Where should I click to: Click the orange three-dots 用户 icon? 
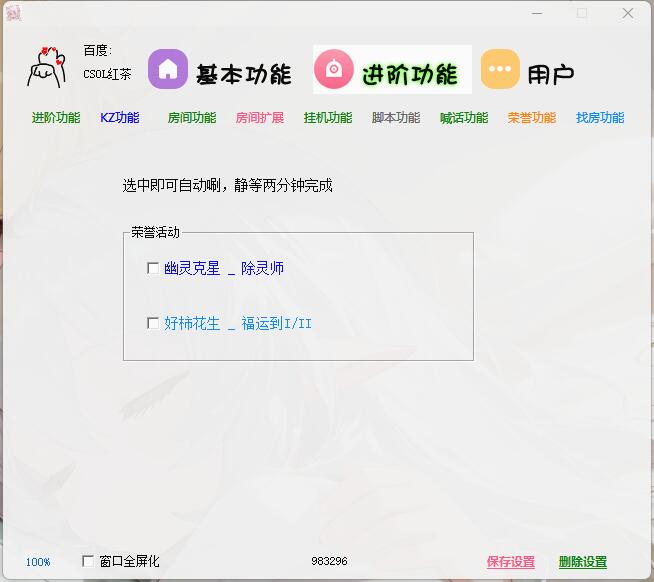500,70
